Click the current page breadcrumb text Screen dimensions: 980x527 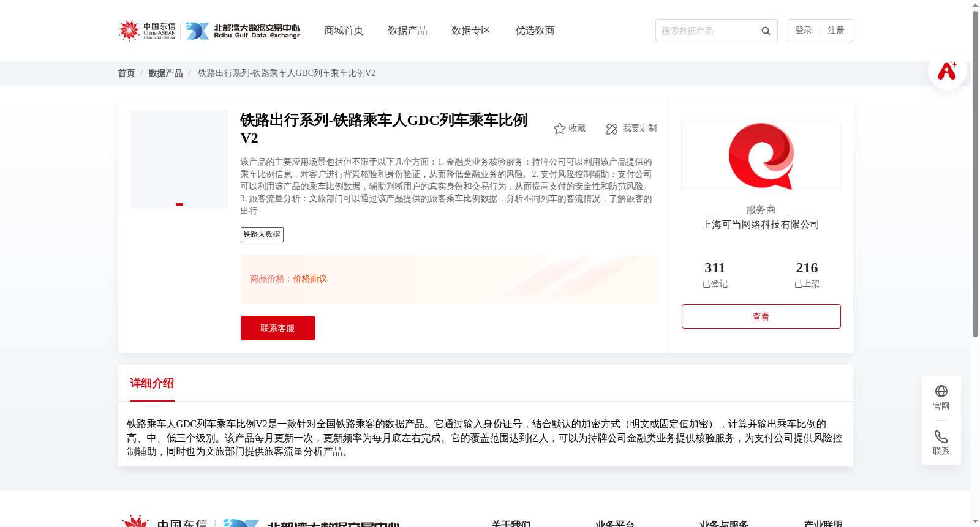point(287,73)
